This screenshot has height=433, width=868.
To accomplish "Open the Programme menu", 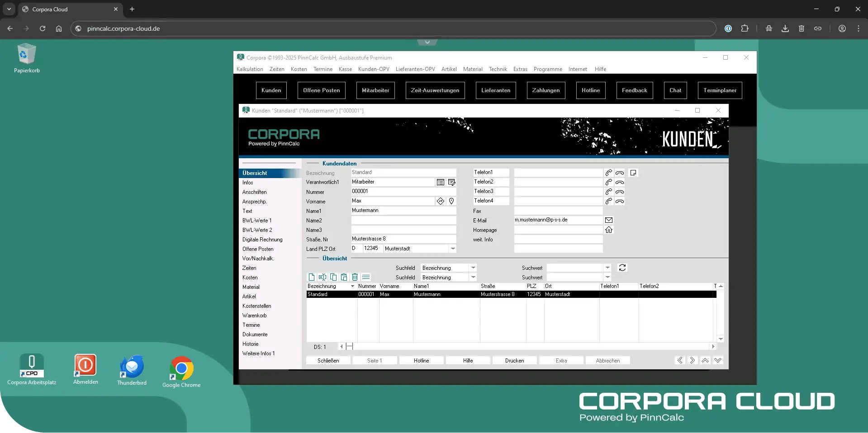I will pos(548,69).
